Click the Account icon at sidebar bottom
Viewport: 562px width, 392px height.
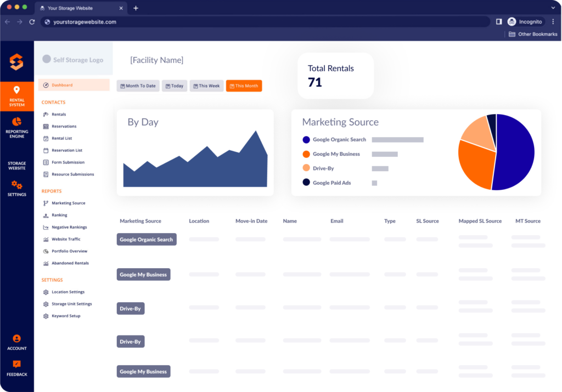(x=17, y=340)
